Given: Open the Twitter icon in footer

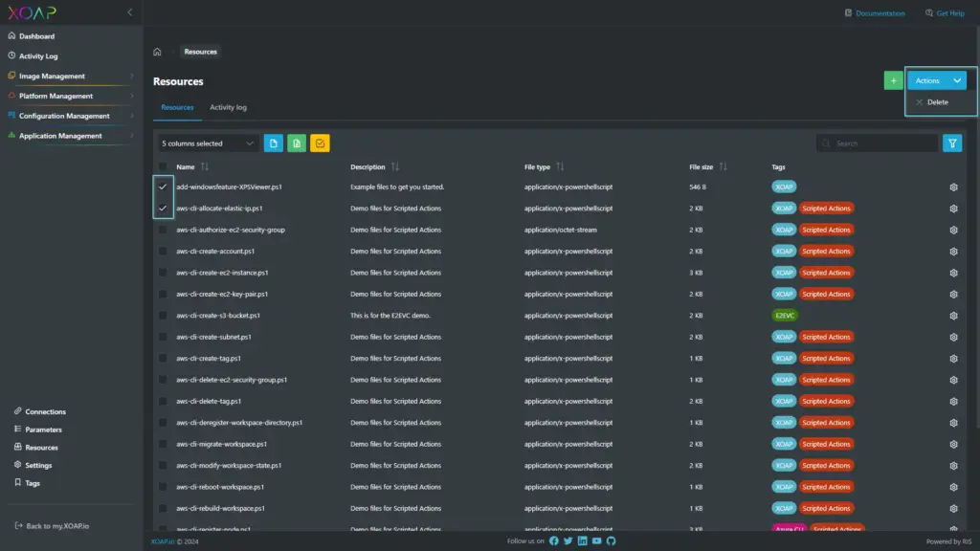Looking at the screenshot, I should click(x=568, y=541).
